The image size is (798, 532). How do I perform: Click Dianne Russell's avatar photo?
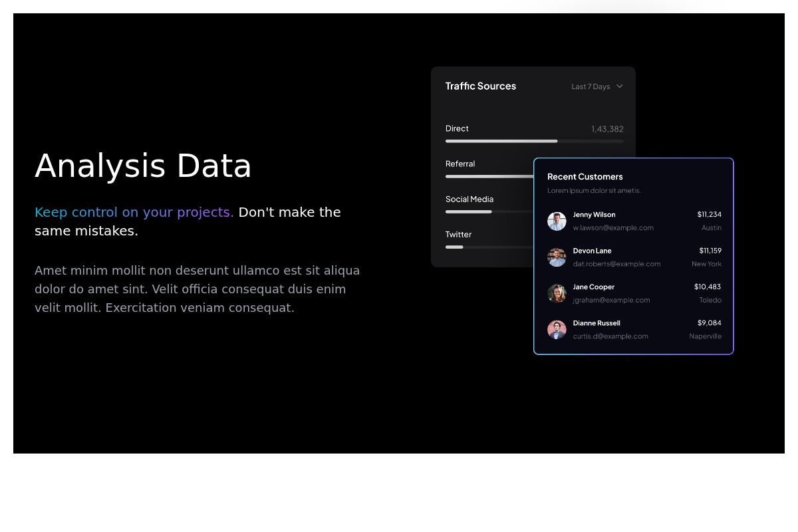coord(557,330)
